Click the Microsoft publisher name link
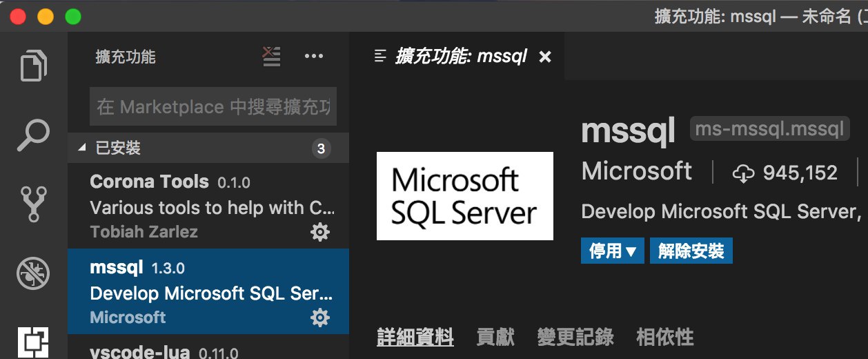 coord(636,171)
